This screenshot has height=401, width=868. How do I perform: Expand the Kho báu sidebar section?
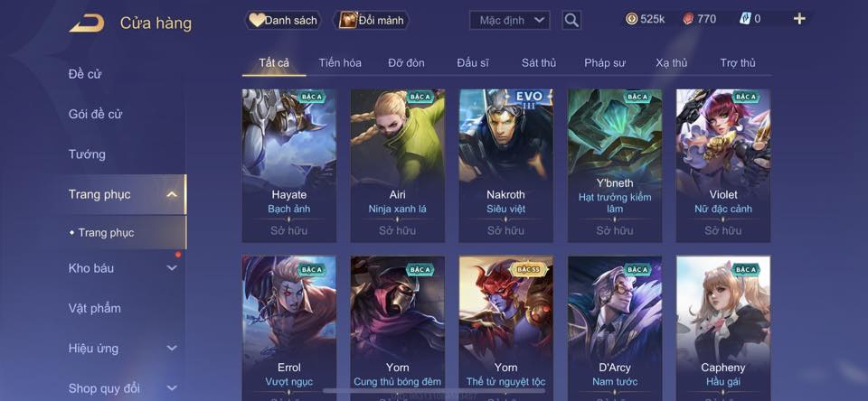(172, 267)
